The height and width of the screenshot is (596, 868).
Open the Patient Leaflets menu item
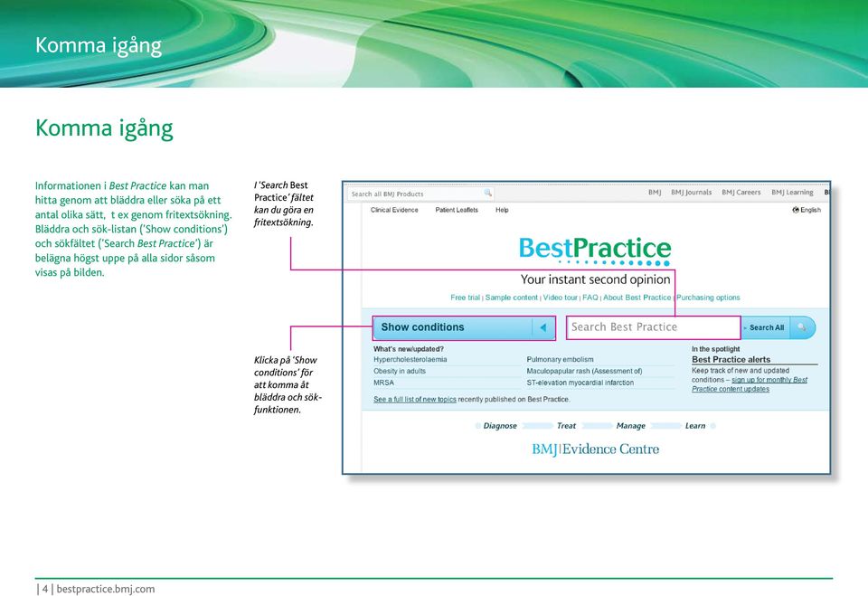pos(456,210)
